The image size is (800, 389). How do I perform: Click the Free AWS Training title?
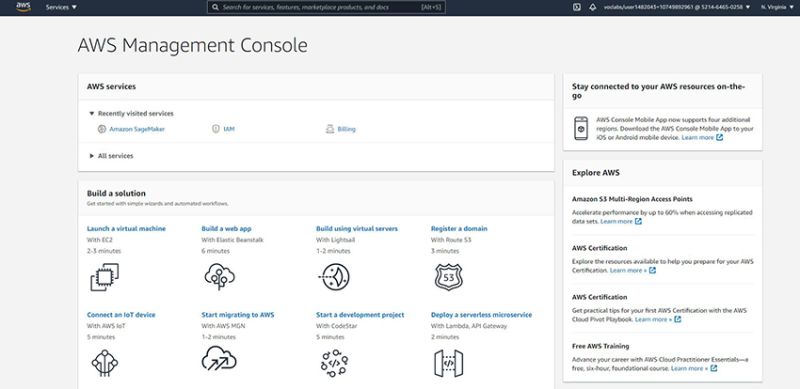[x=601, y=346]
